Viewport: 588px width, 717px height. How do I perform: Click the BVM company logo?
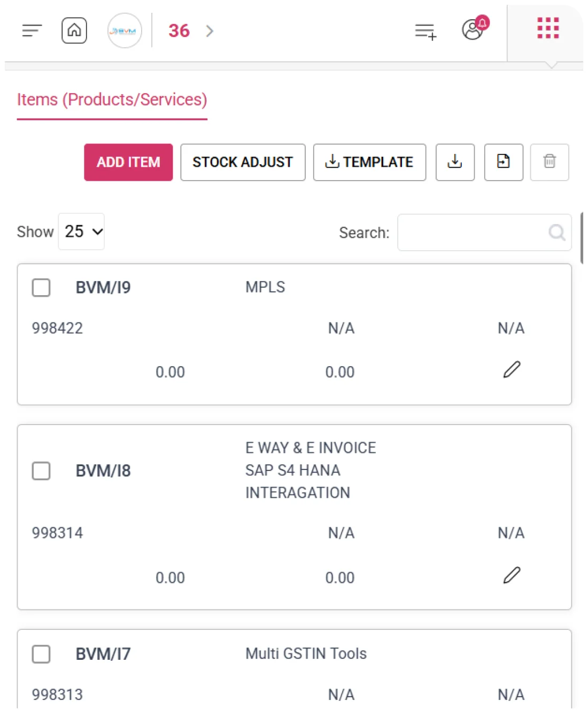[x=125, y=30]
